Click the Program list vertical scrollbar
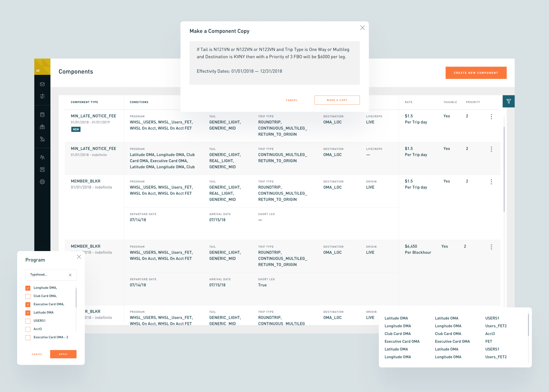The height and width of the screenshot is (392, 549). coord(76,298)
